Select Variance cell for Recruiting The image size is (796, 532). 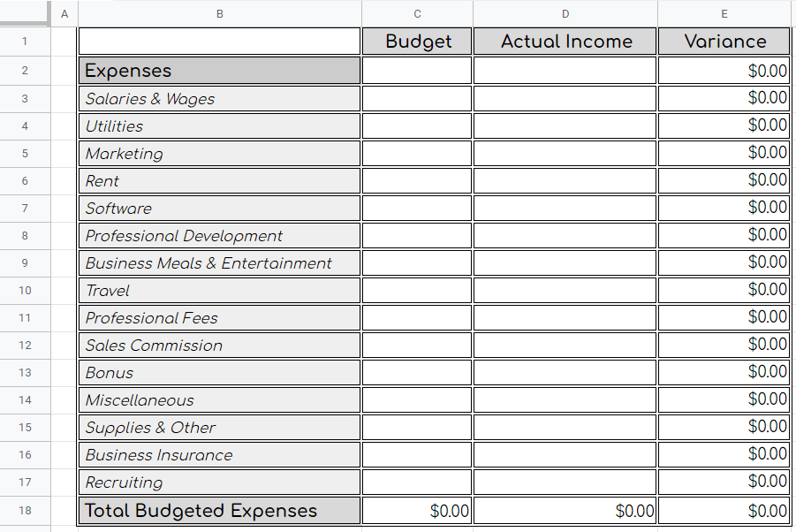(724, 482)
